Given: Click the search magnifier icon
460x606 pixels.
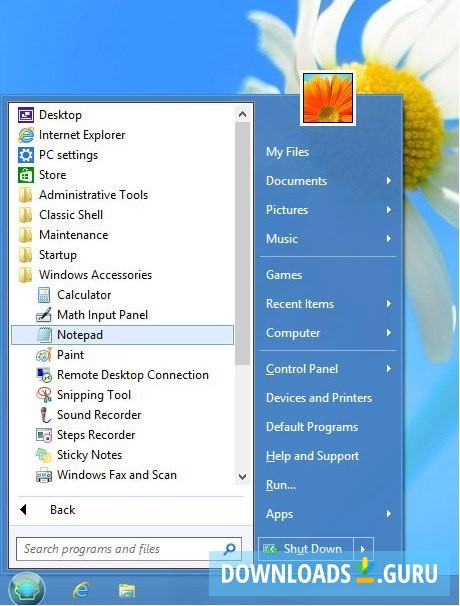Looking at the screenshot, I should point(230,548).
